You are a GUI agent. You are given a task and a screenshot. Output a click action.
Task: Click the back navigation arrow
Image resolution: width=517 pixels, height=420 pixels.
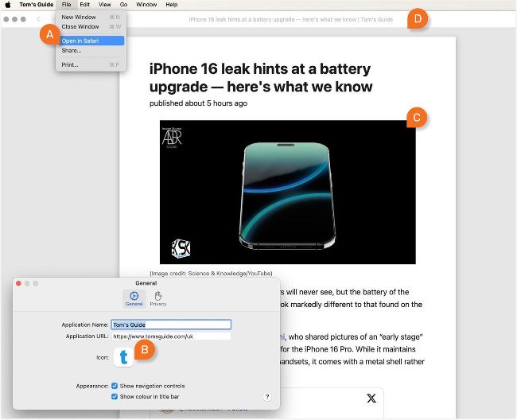pyautogui.click(x=38, y=18)
